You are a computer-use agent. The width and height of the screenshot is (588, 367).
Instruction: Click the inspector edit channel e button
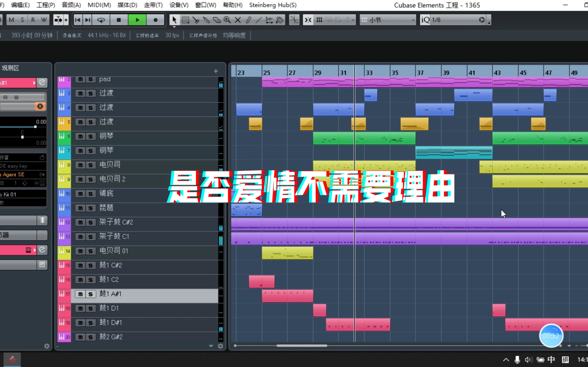coord(42,83)
